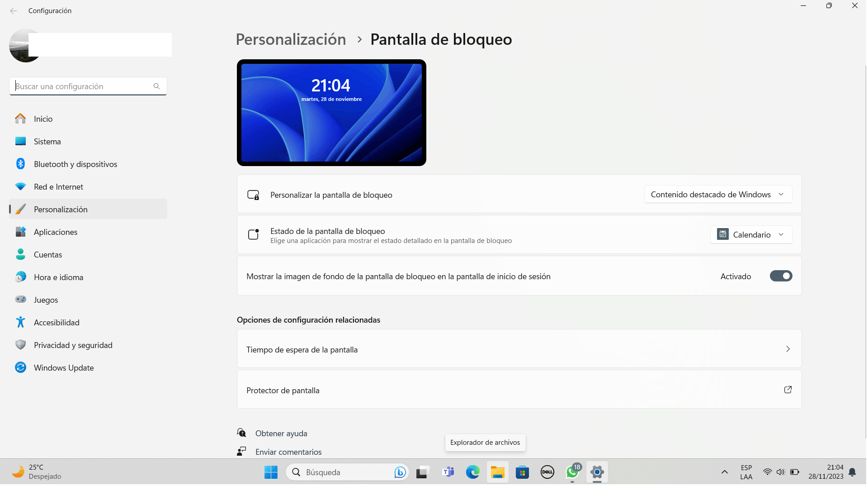Open WhatsApp from the taskbar
Screen dimensions: 868x486
pyautogui.click(x=572, y=472)
